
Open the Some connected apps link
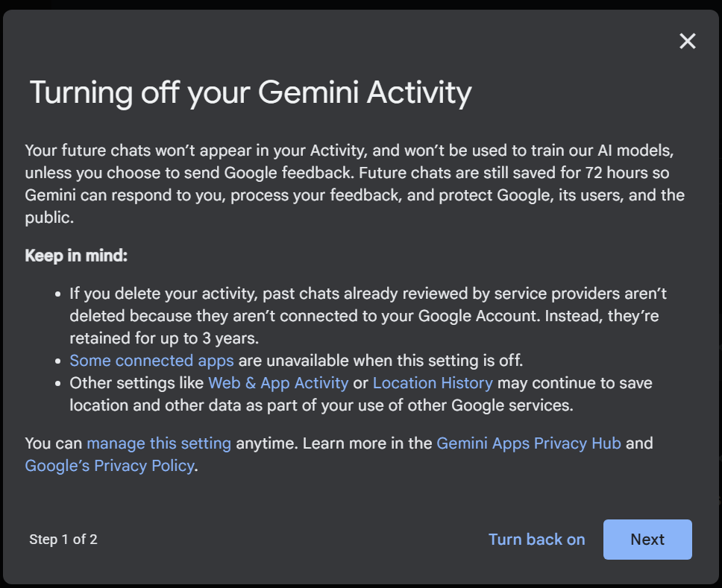[151, 360]
